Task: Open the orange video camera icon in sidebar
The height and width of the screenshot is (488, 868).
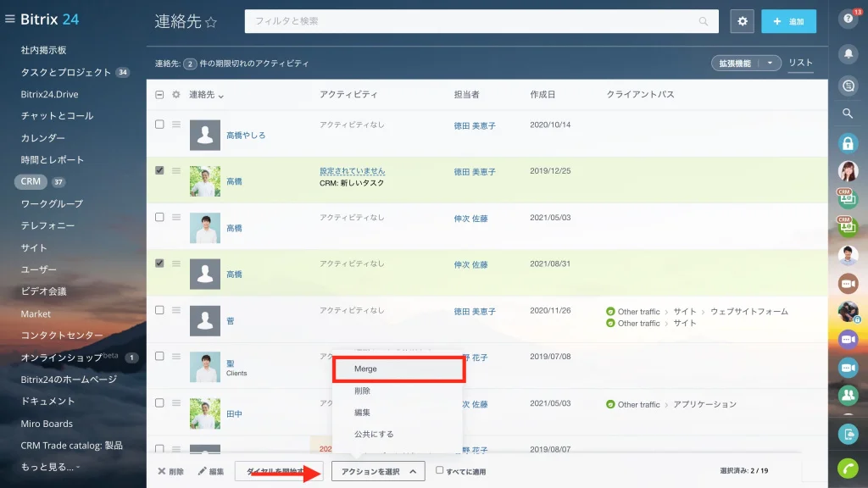Action: pyautogui.click(x=848, y=283)
